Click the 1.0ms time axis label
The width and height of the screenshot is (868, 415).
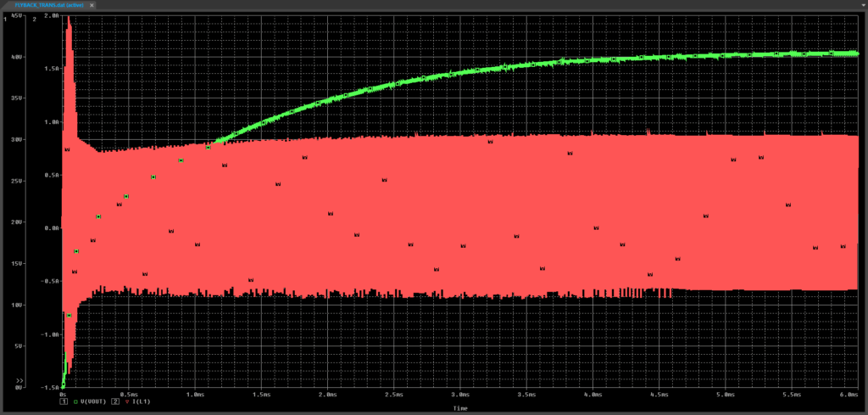click(195, 395)
